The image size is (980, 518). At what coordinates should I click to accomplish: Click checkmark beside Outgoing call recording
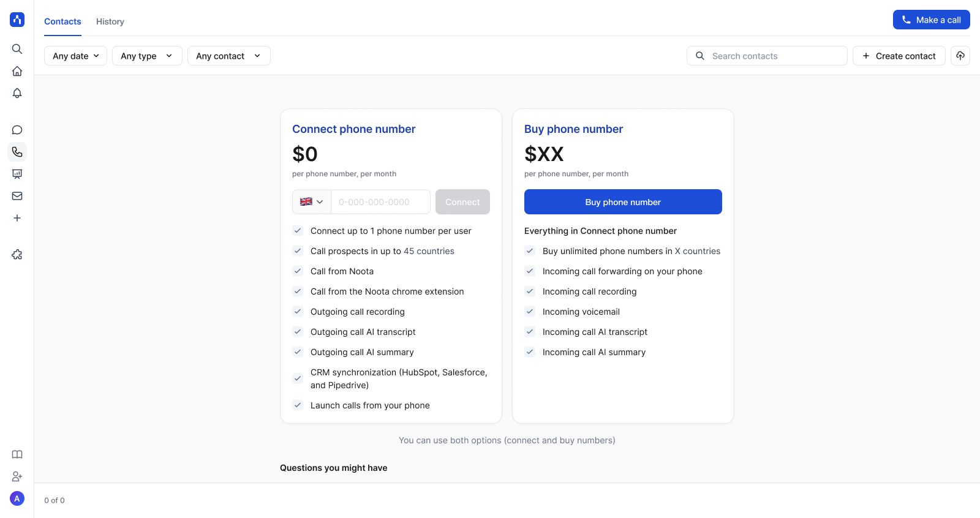click(298, 312)
